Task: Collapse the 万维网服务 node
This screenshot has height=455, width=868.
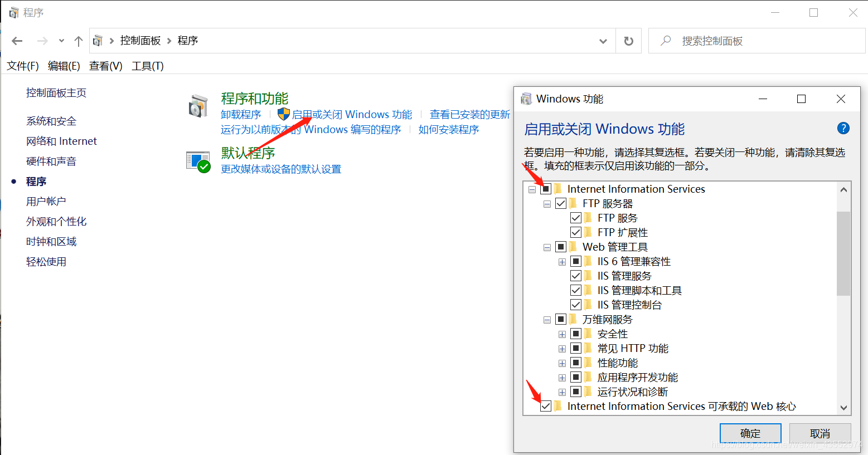Action: pos(547,320)
